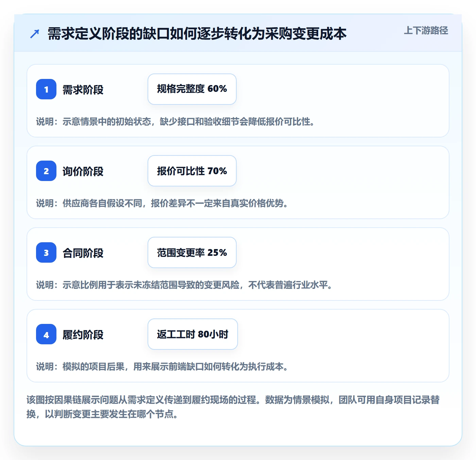The width and height of the screenshot is (476, 460).
Task: Click the diagonal arrow icon beside the title
Action: [35, 34]
